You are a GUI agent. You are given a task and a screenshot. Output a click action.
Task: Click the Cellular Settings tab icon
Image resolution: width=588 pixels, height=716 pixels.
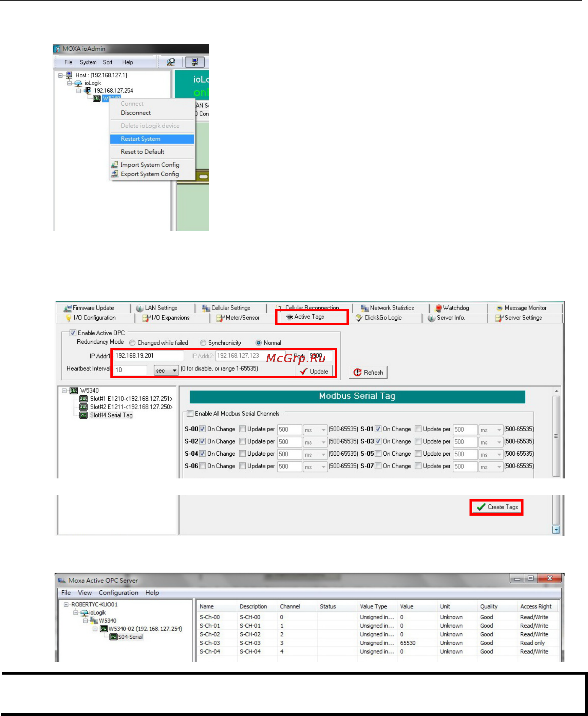(x=206, y=308)
